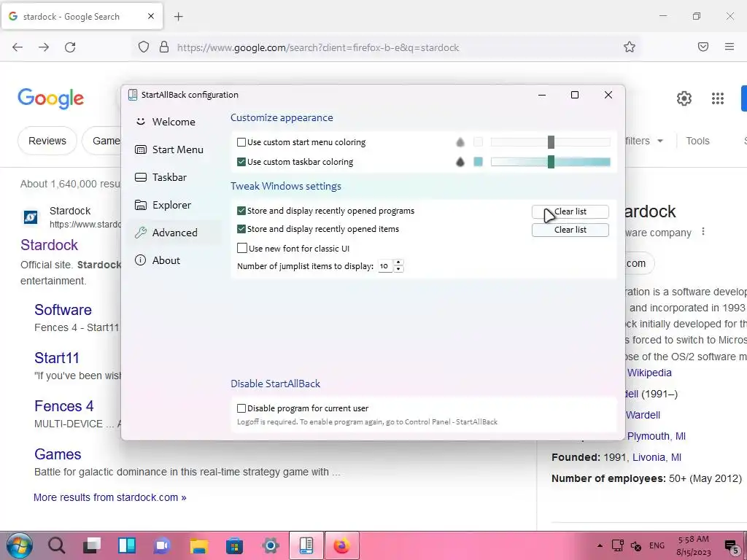Open the Settings gear on the taskbar

tap(270, 545)
